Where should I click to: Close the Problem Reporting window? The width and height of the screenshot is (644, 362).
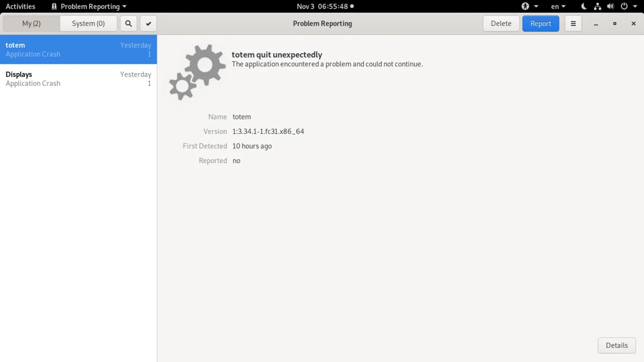pyautogui.click(x=633, y=24)
